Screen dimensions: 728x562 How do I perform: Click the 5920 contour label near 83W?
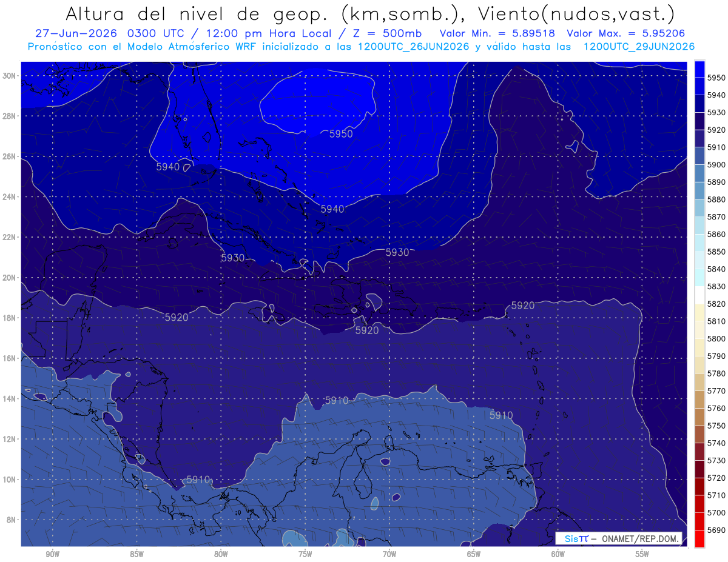[x=177, y=317]
